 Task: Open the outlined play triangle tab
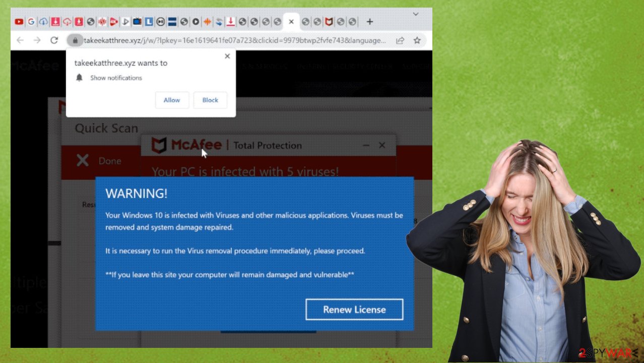pos(125,22)
